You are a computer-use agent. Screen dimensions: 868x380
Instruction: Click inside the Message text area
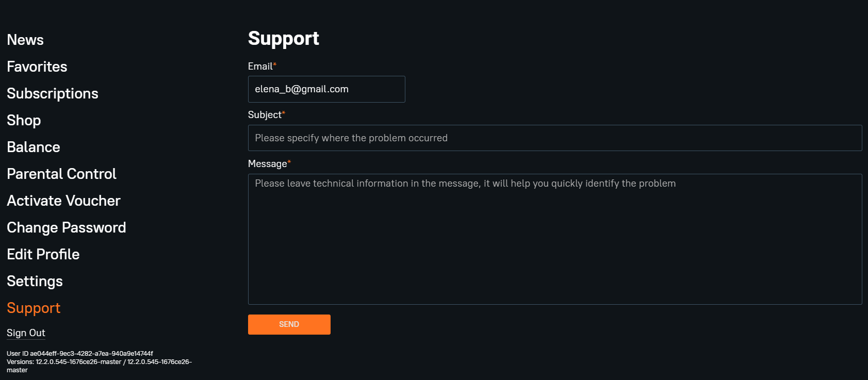coord(555,239)
